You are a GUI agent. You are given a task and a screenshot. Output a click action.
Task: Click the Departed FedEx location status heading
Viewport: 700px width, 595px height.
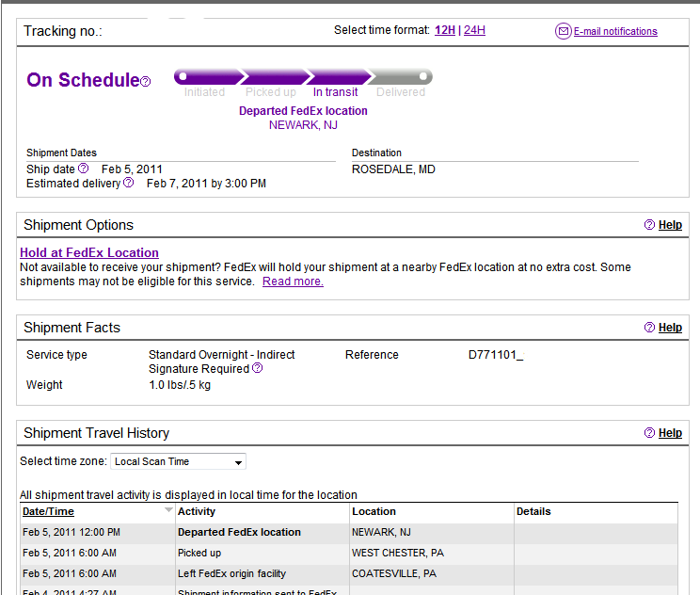(303, 111)
